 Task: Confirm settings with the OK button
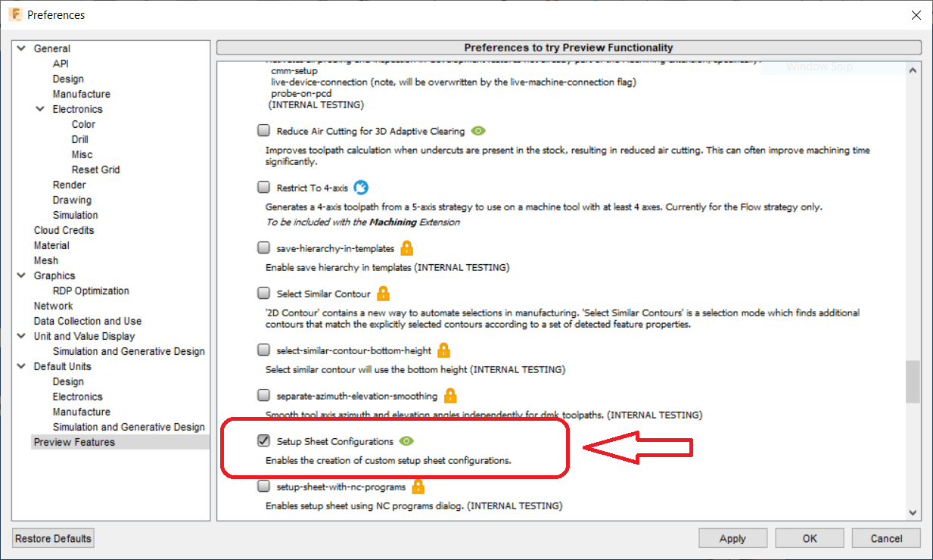coord(809,537)
